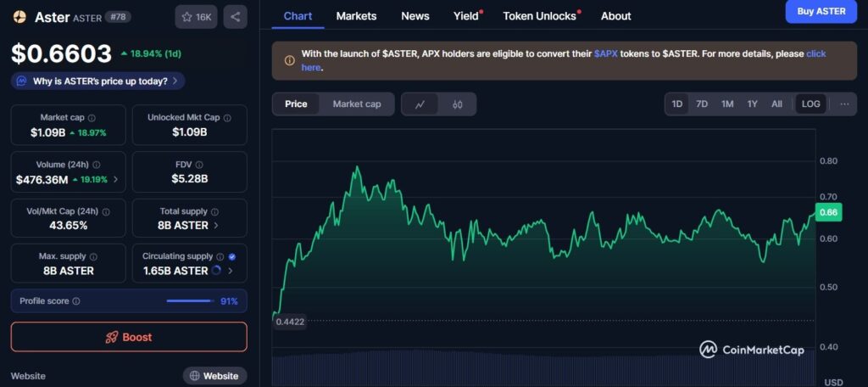Open the share icon button
The height and width of the screenshot is (387, 868).
click(x=236, y=17)
